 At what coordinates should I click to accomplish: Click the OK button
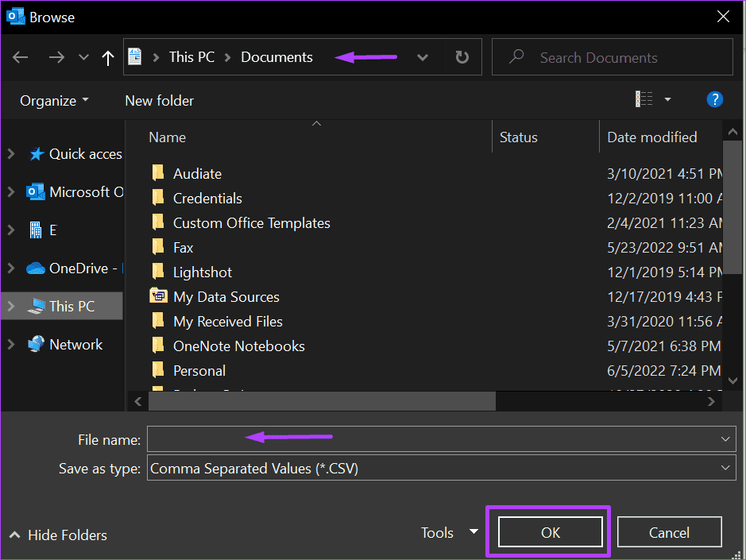pos(551,532)
